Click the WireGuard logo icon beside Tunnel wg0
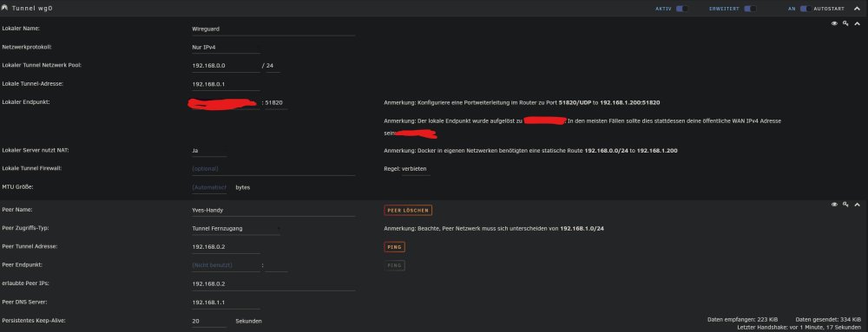868x332 pixels. (x=5, y=9)
